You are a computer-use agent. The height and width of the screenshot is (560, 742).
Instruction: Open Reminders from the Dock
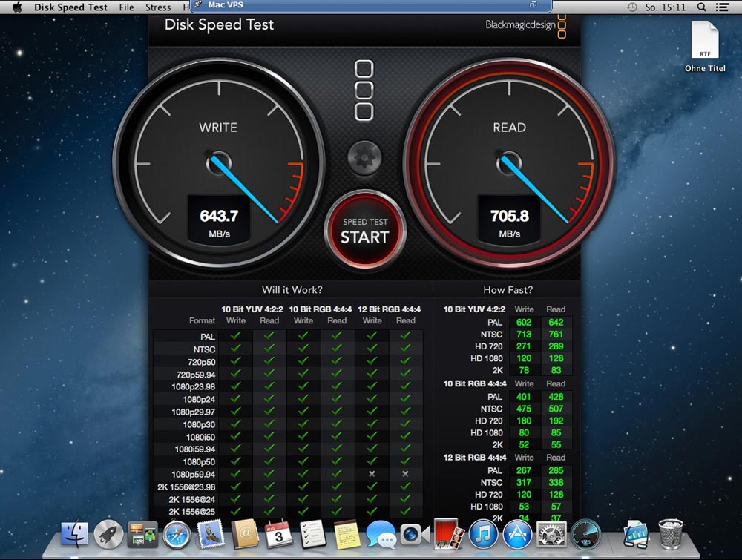point(312,535)
